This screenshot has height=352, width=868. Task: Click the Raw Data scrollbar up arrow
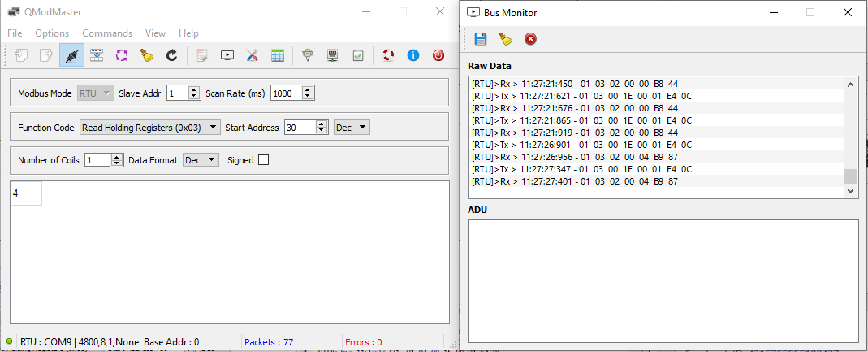(x=850, y=85)
